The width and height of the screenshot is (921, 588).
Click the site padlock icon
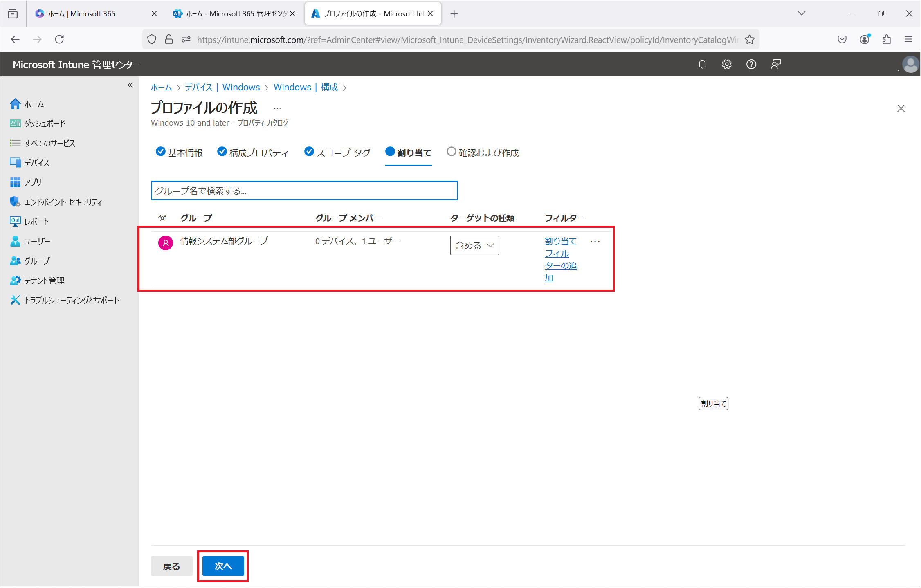(168, 39)
